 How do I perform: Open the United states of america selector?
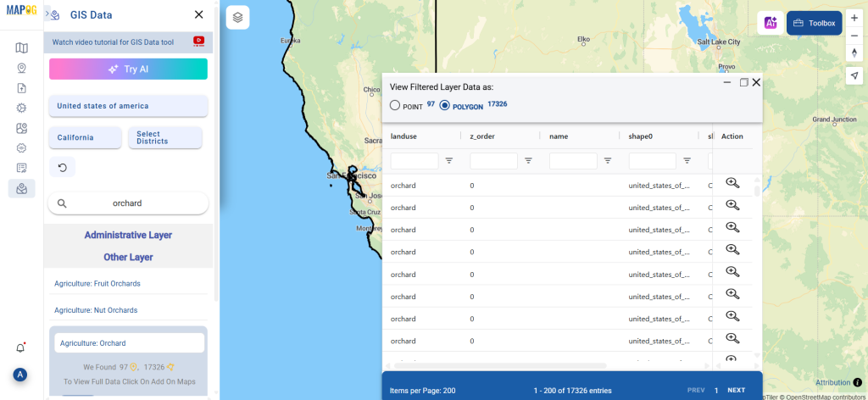click(x=128, y=106)
